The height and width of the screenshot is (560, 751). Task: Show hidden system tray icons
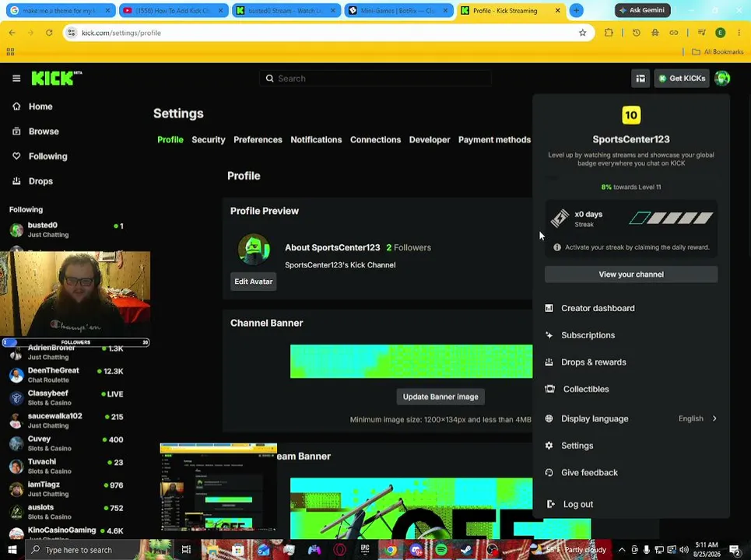point(621,550)
